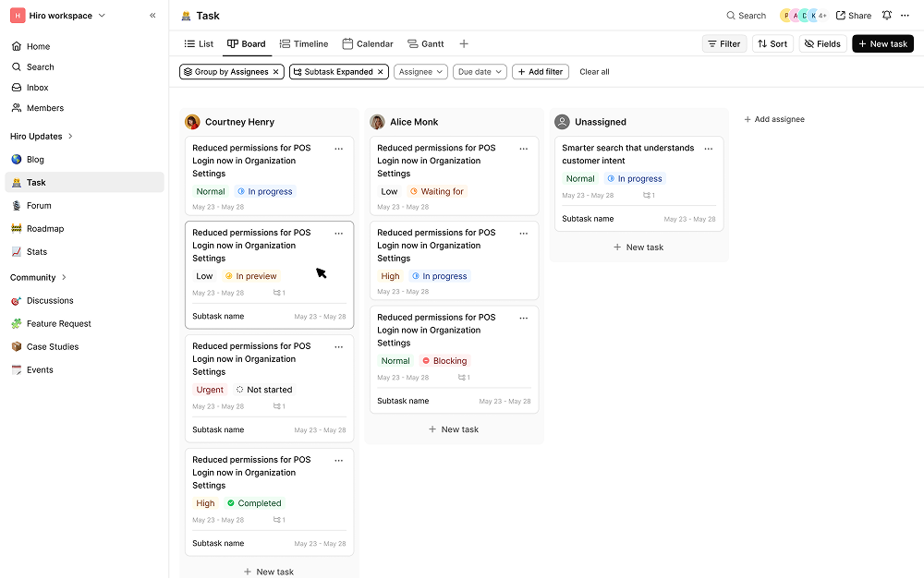924x579 pixels.
Task: Open Events from the sidebar
Action: tap(40, 370)
